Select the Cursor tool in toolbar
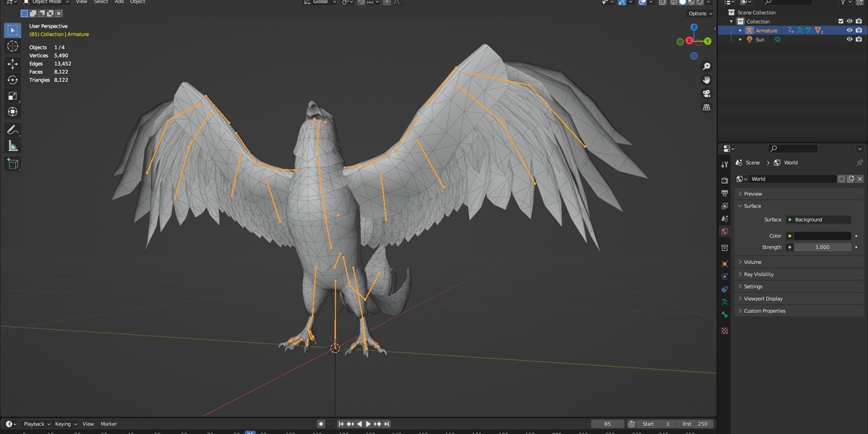 point(12,46)
